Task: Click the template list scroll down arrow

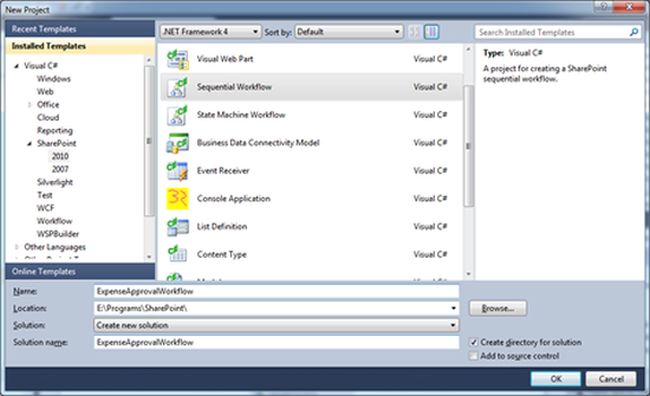Action: click(468, 274)
